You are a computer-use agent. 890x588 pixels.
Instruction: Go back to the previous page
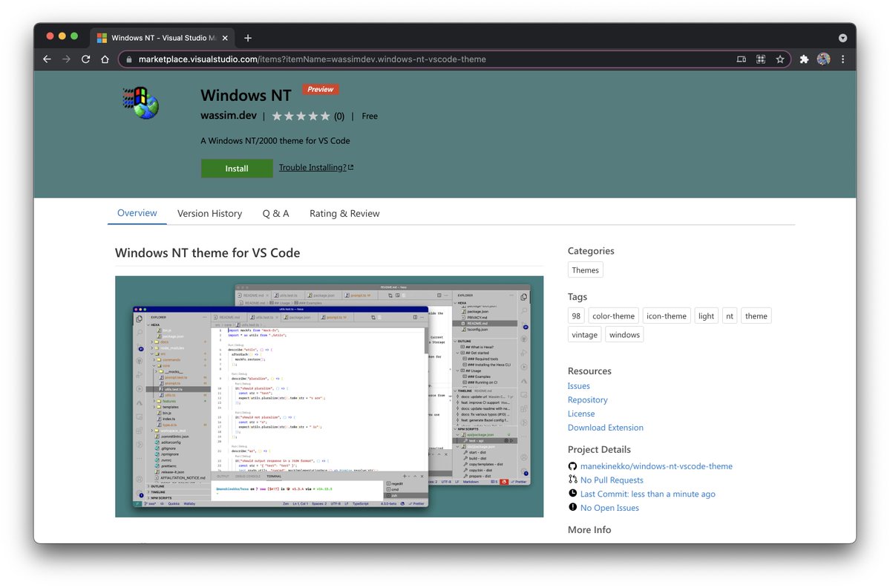click(x=47, y=59)
